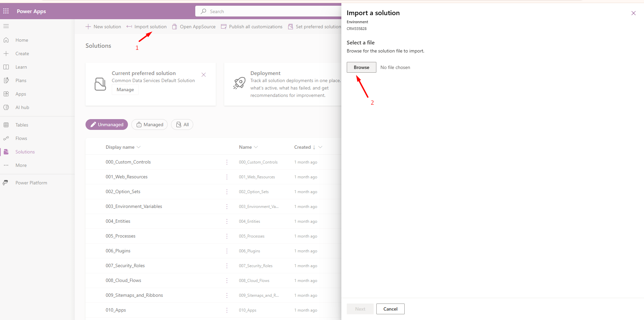The width and height of the screenshot is (644, 320).
Task: Filter solutions by Unmanaged
Action: pyautogui.click(x=107, y=125)
